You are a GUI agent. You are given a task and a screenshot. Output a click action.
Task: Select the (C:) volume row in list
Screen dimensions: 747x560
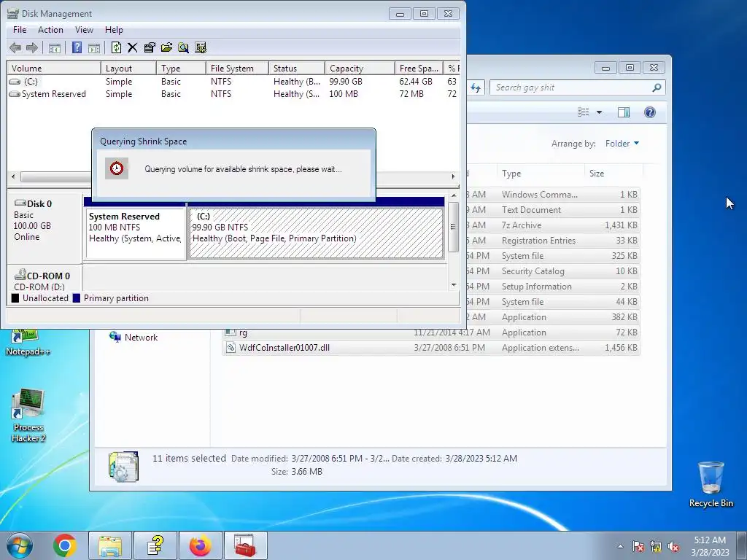coord(233,82)
